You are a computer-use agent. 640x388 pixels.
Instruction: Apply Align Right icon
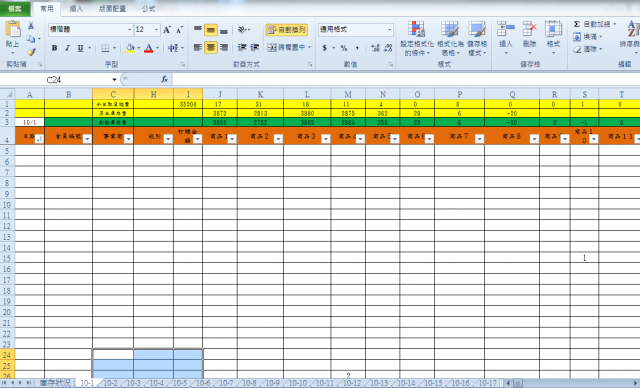(x=224, y=47)
